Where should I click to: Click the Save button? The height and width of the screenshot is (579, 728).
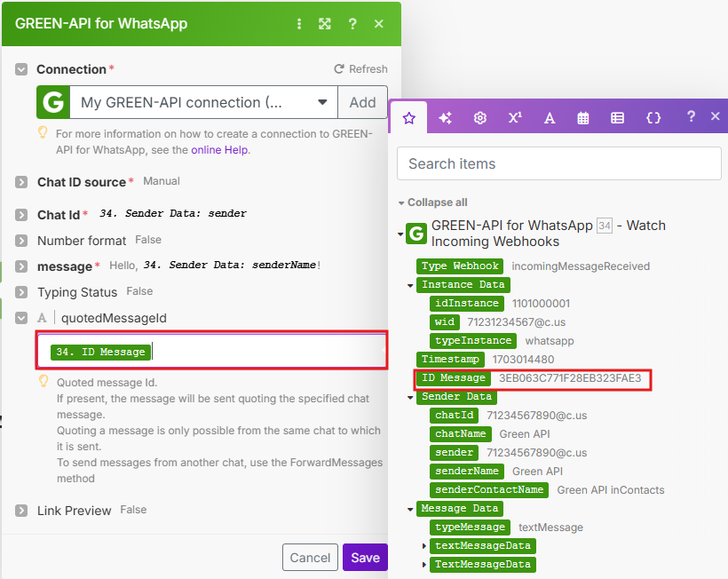coord(365,558)
